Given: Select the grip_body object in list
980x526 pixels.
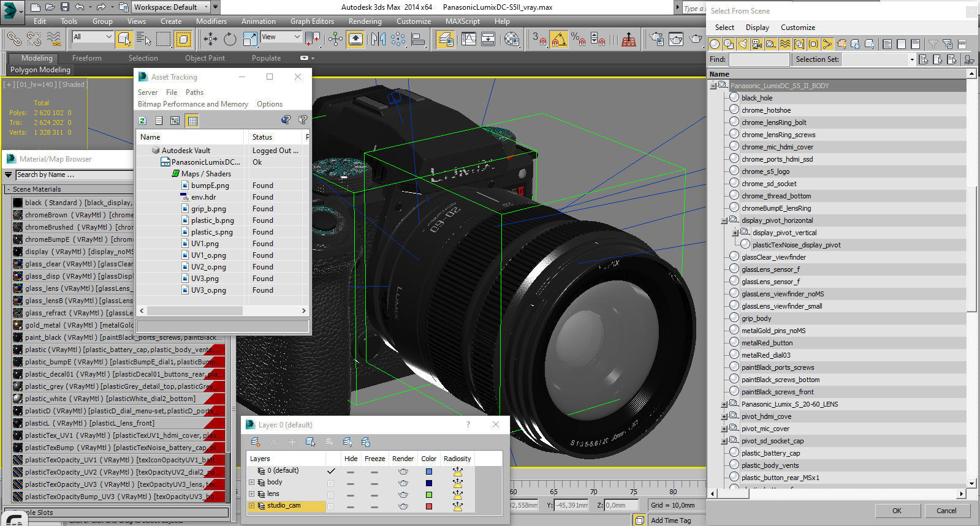Looking at the screenshot, I should pyautogui.click(x=756, y=318).
